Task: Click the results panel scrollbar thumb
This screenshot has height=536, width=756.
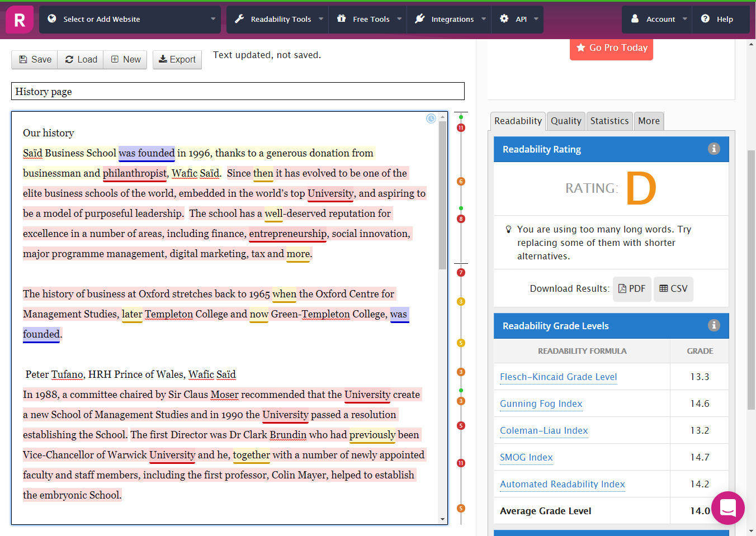Action: point(751,279)
